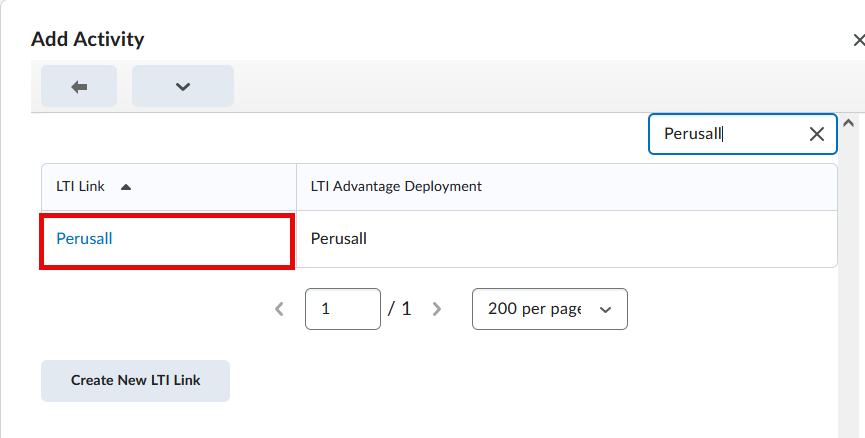Clear the Perusall search text

pyautogui.click(x=817, y=134)
